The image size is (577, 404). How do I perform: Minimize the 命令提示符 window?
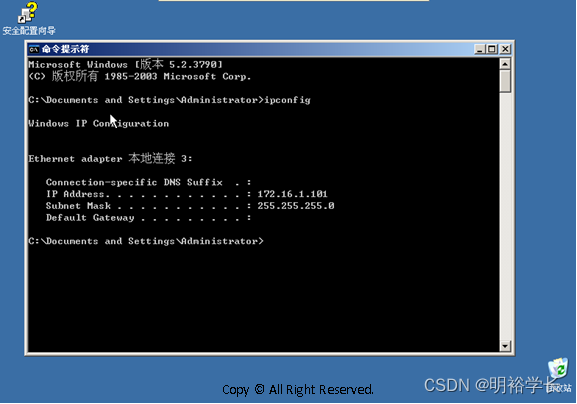click(479, 49)
